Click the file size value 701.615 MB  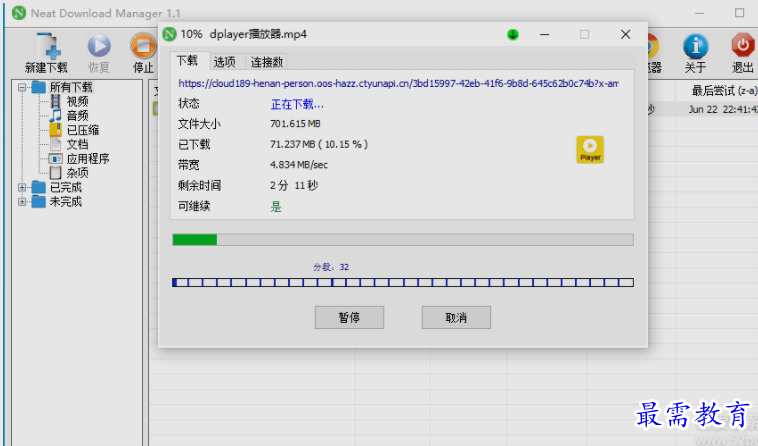click(295, 124)
